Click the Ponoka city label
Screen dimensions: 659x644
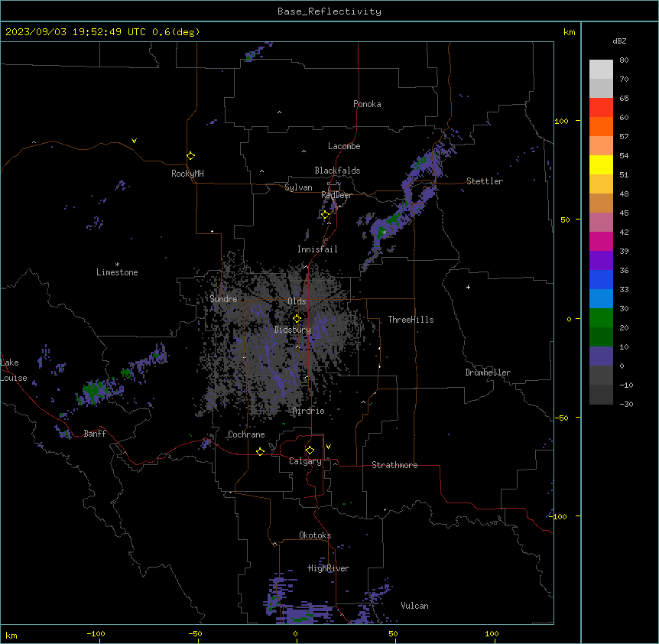click(367, 104)
